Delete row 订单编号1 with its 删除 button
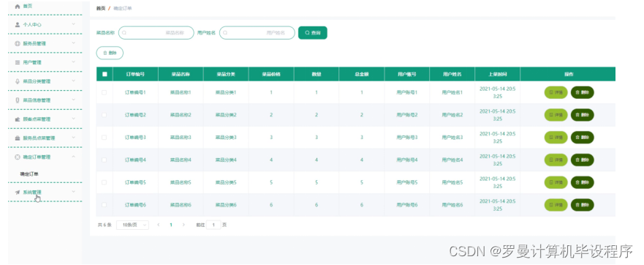 click(x=582, y=92)
